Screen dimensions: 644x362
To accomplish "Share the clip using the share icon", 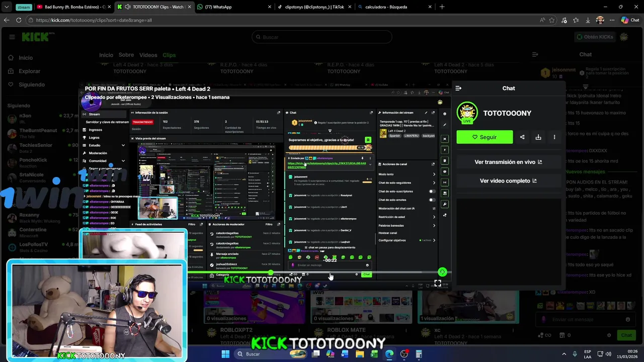I will point(522,137).
